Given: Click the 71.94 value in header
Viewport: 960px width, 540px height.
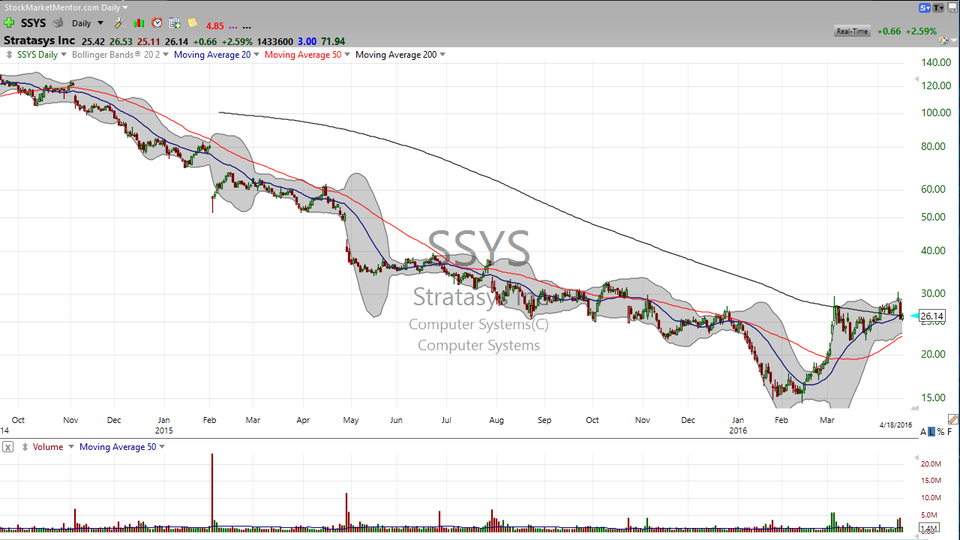Looking at the screenshot, I should tap(333, 42).
